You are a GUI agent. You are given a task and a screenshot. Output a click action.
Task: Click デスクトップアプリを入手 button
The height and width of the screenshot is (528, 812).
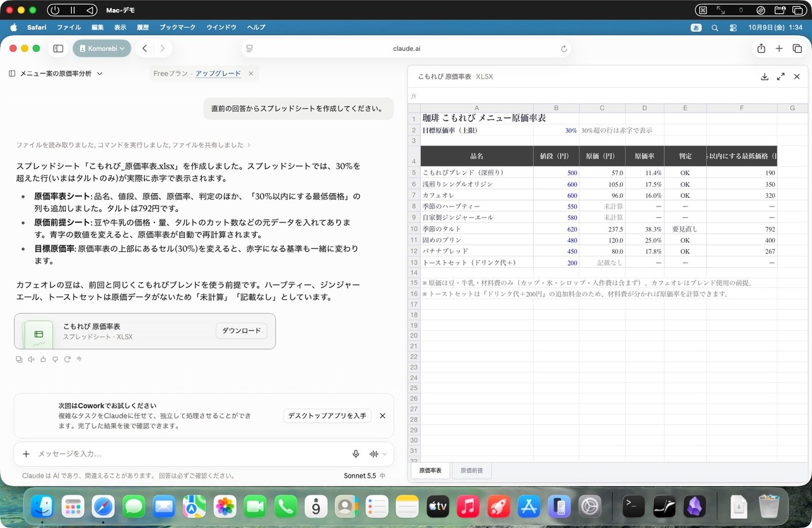coord(327,416)
